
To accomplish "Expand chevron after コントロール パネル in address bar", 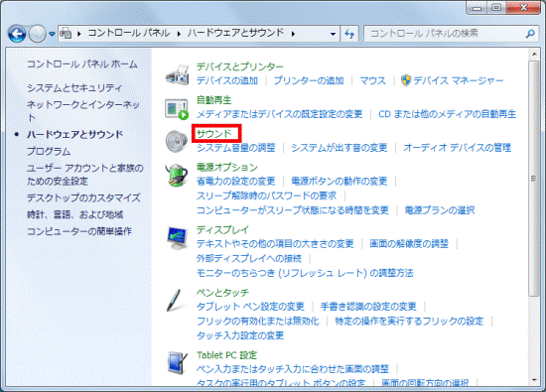I will (x=179, y=34).
